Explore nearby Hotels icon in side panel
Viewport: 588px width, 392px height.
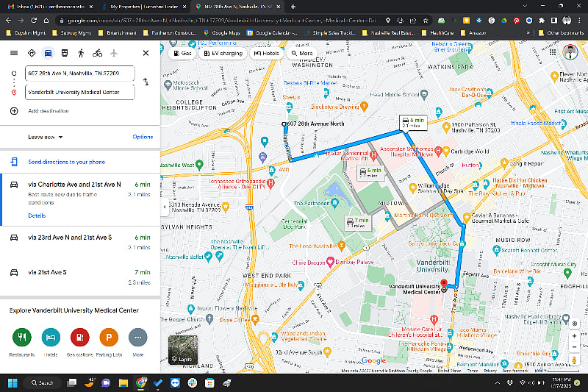pyautogui.click(x=51, y=338)
